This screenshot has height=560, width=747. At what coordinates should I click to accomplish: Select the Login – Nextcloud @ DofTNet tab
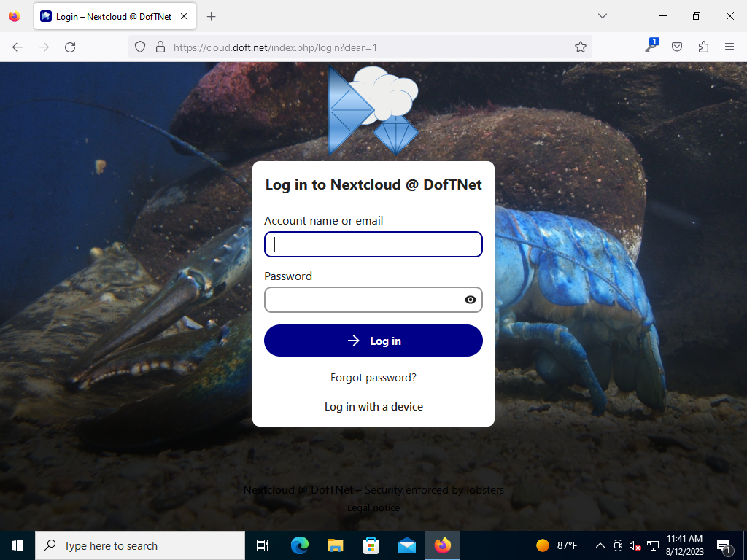115,16
